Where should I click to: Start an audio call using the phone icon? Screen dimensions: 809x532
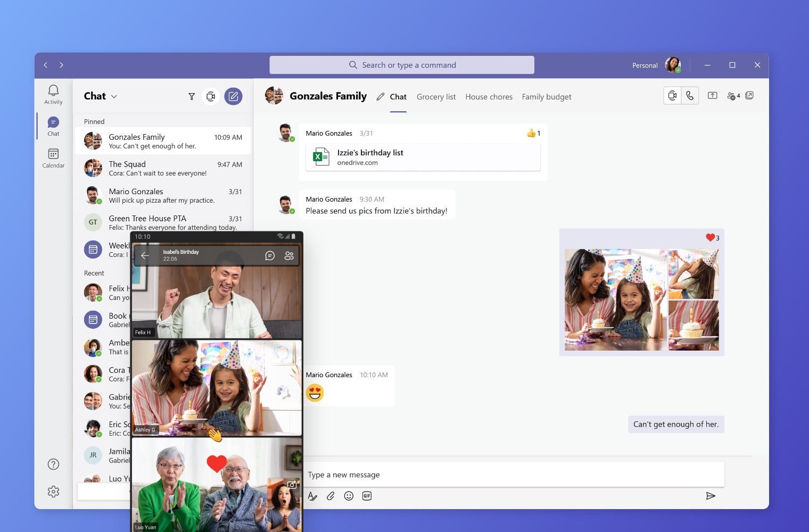pyautogui.click(x=690, y=95)
